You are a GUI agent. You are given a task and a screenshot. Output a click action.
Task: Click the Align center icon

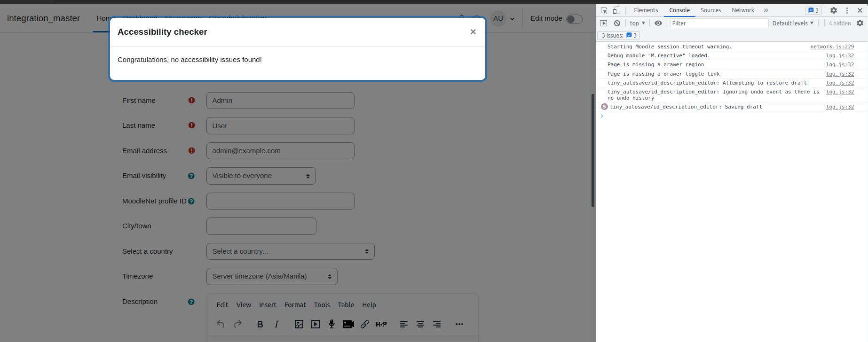[420, 324]
